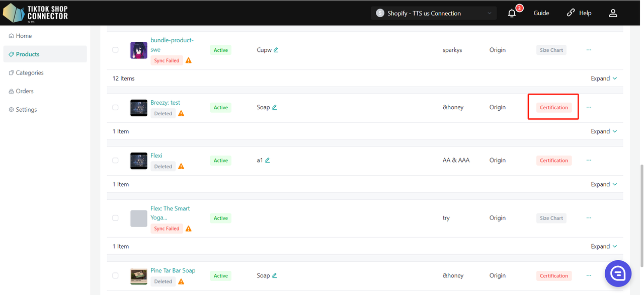Viewport: 644px width, 295px height.
Task: Click the bundle-product-swe product thumbnail
Action: pos(139,50)
